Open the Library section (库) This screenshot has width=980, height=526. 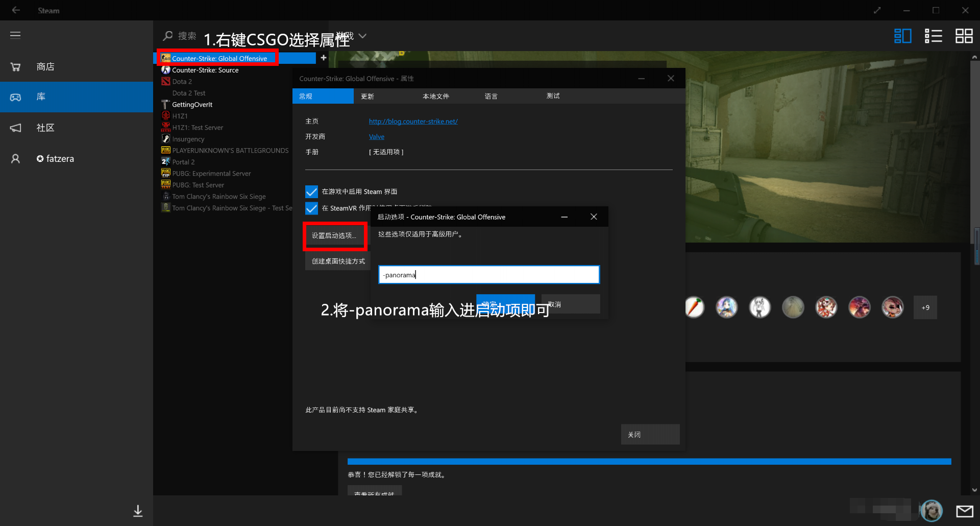tap(77, 97)
